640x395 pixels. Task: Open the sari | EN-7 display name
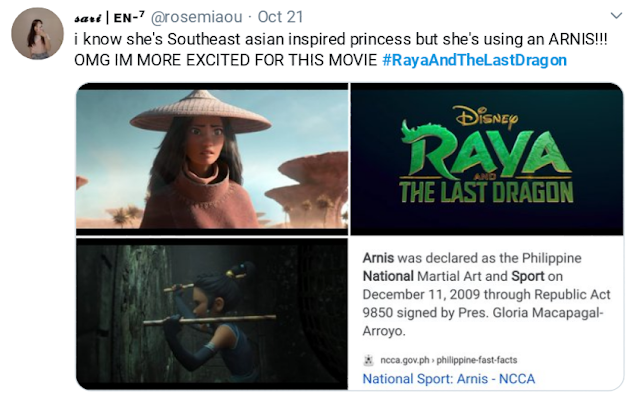109,17
